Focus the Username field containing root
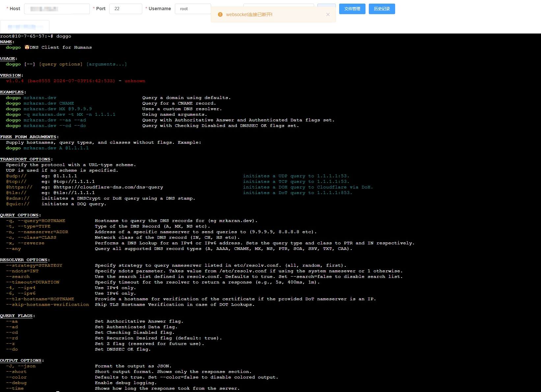 point(193,9)
